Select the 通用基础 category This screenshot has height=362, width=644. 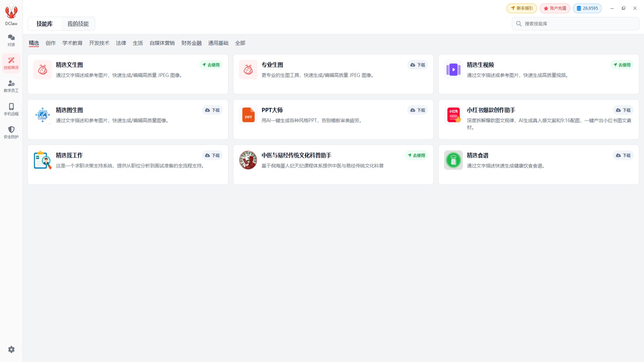[x=218, y=43]
